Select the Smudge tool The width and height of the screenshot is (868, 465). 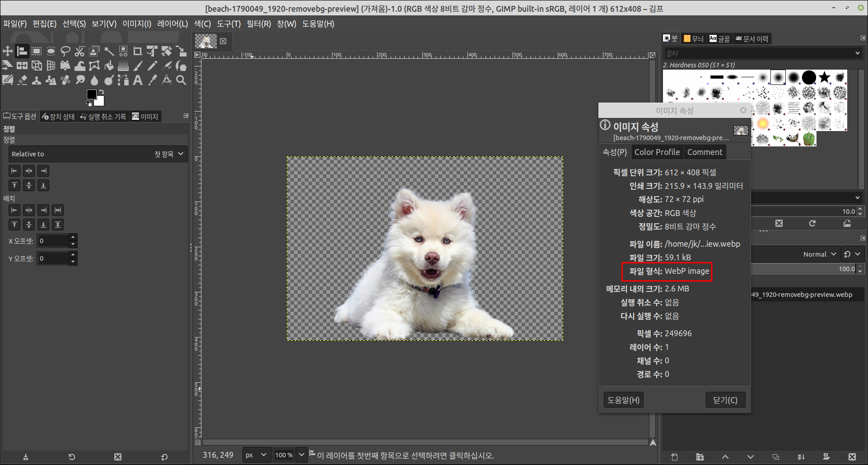[x=80, y=80]
